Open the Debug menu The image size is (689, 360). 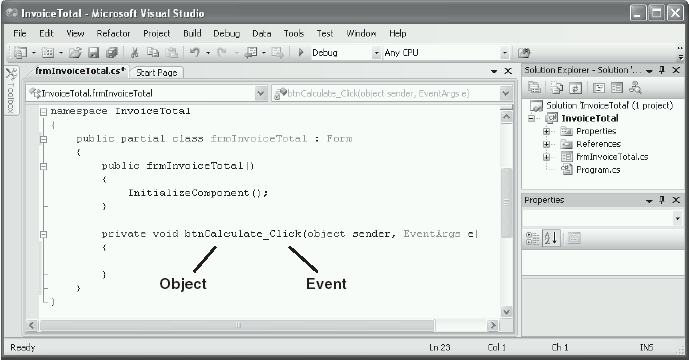click(227, 33)
